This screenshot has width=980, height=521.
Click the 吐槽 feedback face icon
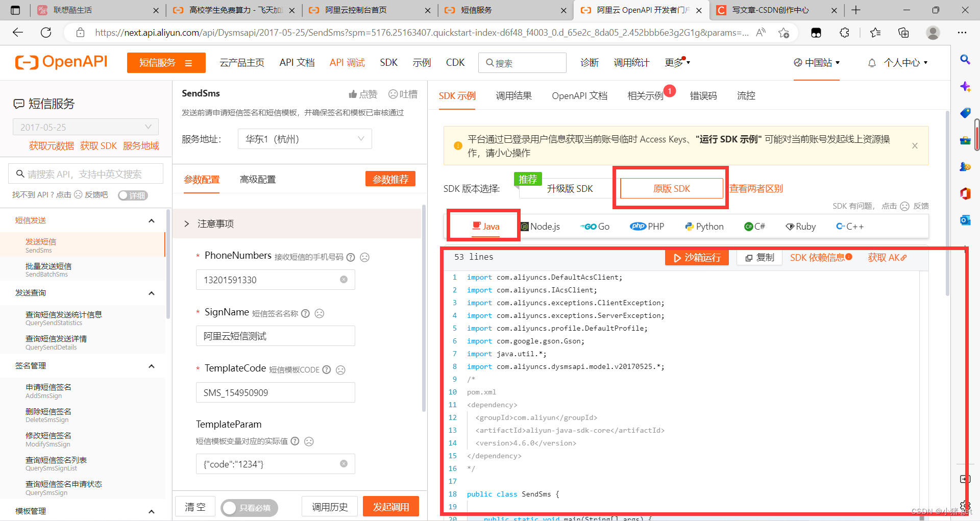(x=393, y=94)
